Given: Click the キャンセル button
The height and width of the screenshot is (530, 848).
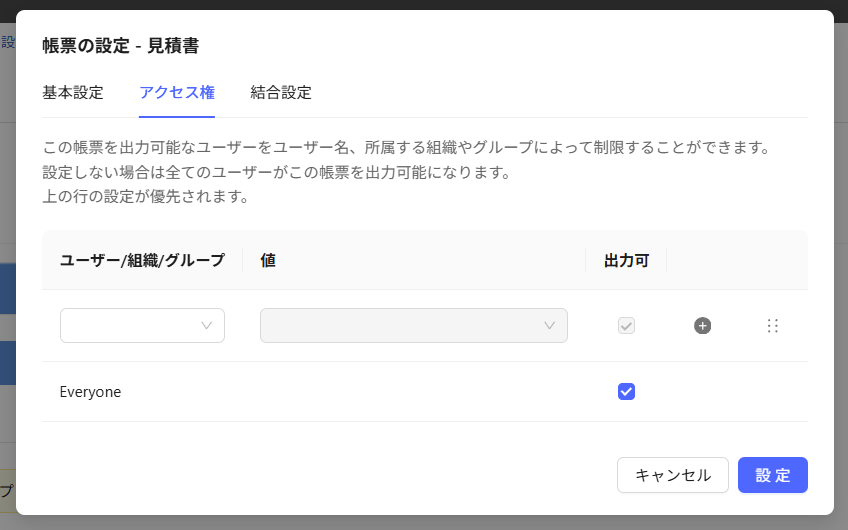Looking at the screenshot, I should [x=673, y=475].
